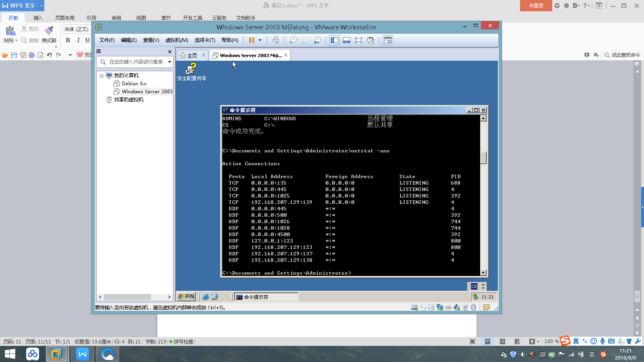This screenshot has height=362, width=644.
Task: Click the VMware hard disk status icon
Action: pyautogui.click(x=415, y=307)
